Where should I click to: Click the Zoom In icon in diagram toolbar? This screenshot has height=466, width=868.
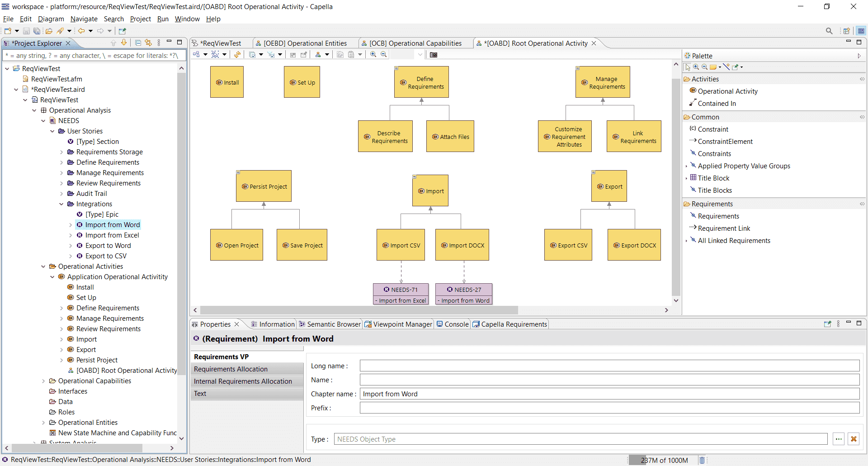[373, 55]
